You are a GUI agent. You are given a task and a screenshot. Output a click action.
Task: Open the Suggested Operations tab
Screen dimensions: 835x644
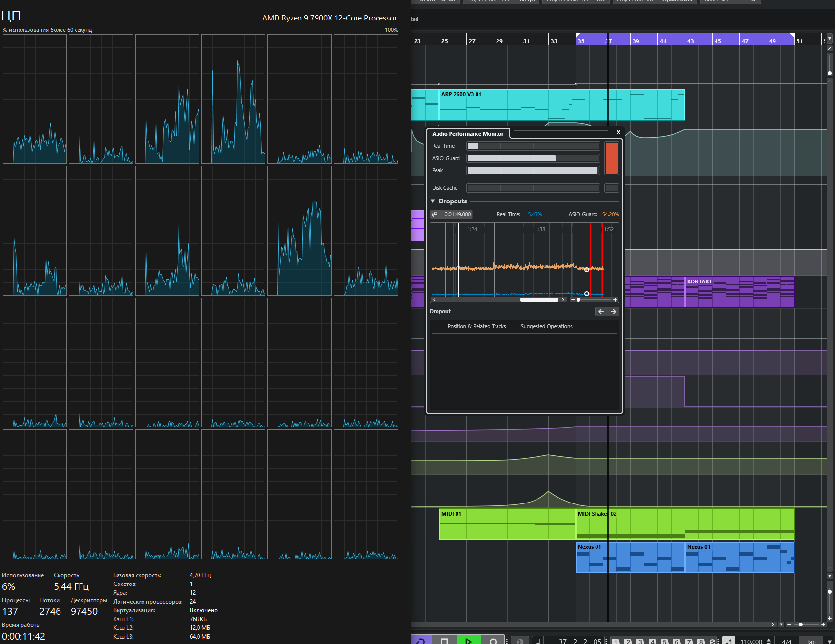click(546, 326)
